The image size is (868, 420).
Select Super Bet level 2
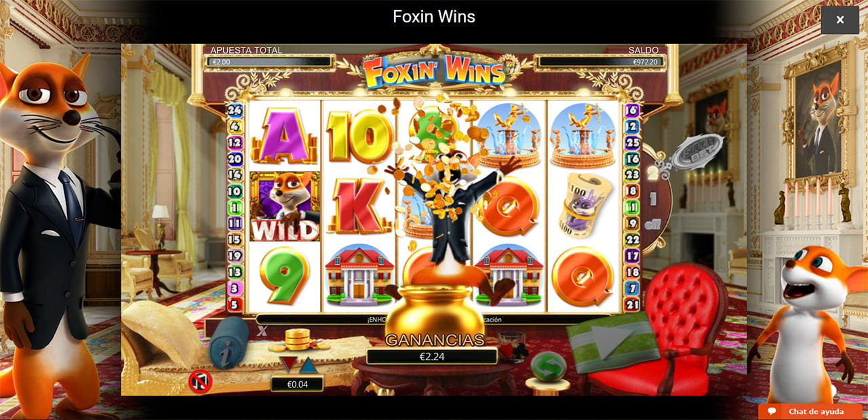tap(652, 172)
